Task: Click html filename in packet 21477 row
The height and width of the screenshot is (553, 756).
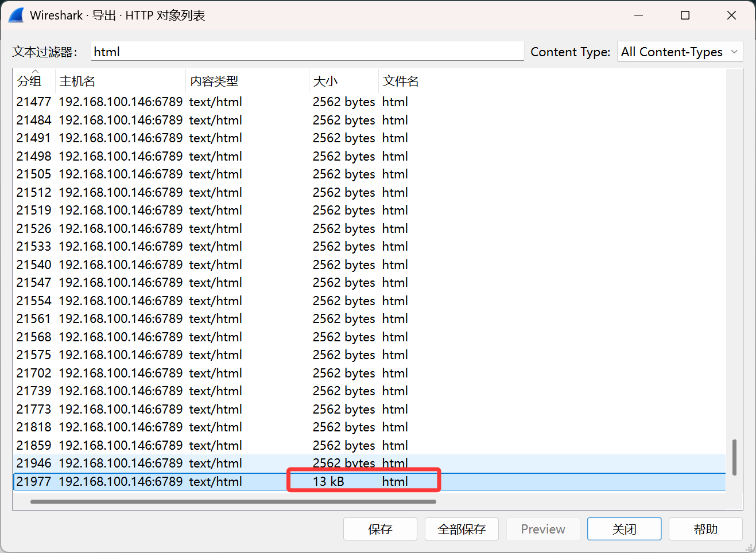Action: point(395,102)
